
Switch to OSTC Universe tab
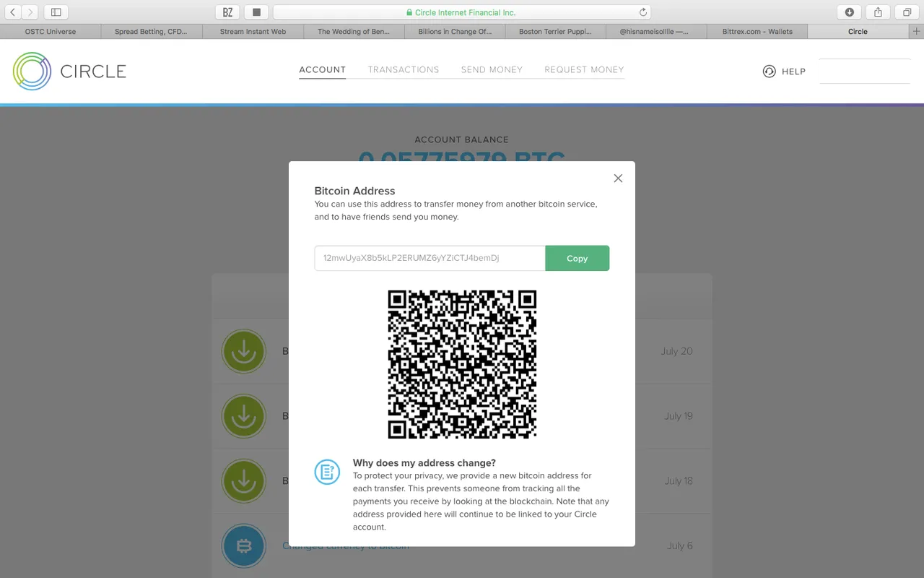point(51,32)
